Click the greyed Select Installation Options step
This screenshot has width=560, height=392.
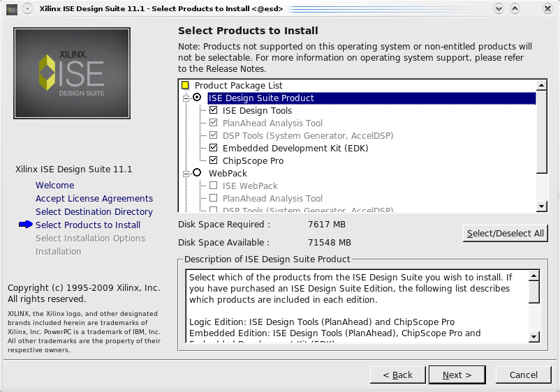coord(90,238)
